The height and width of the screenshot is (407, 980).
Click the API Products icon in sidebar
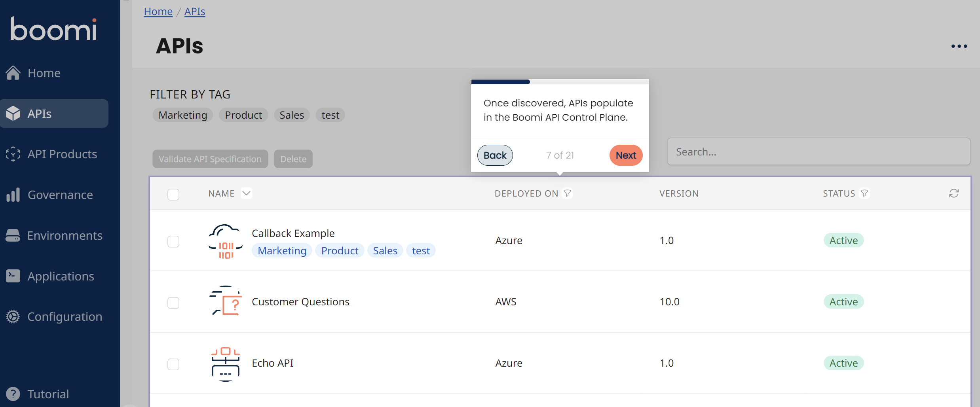click(x=13, y=154)
